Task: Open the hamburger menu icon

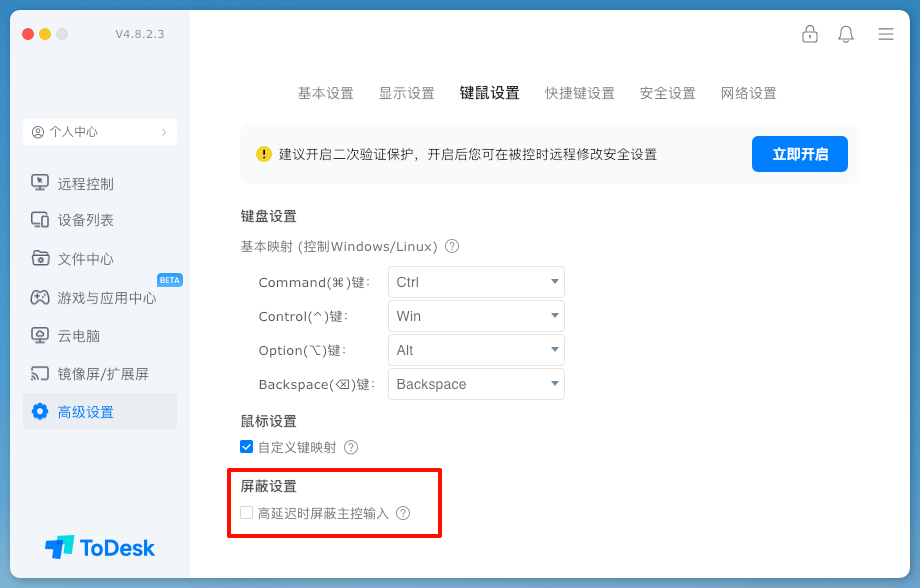Action: point(886,34)
